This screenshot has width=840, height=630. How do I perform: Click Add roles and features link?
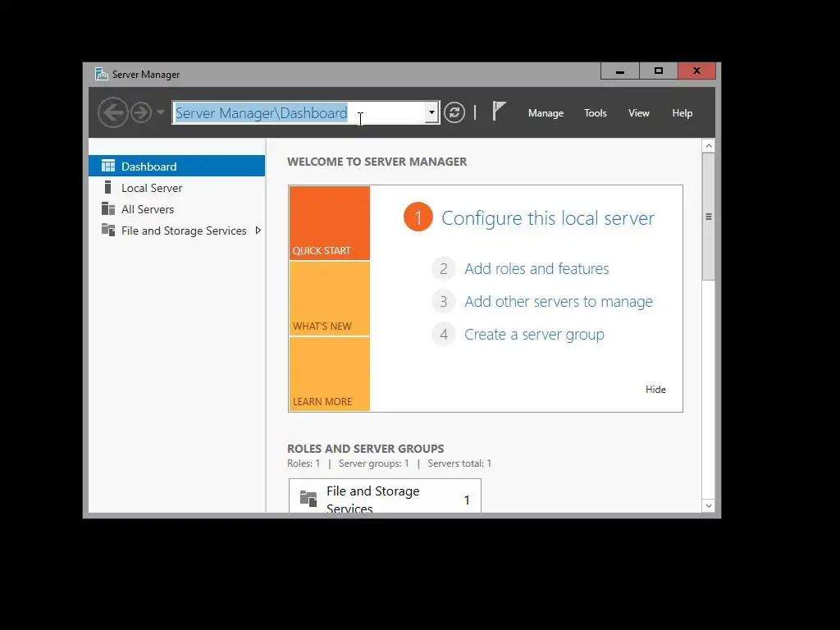coord(536,268)
